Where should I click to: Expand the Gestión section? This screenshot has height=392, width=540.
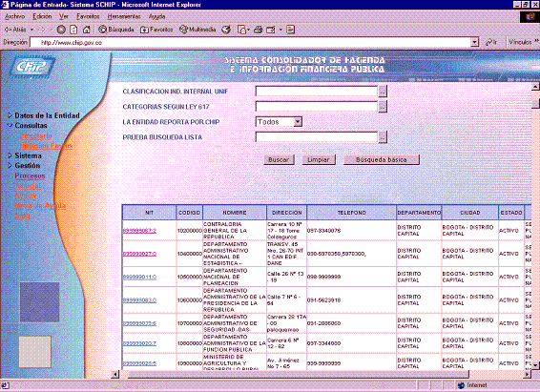[24, 166]
